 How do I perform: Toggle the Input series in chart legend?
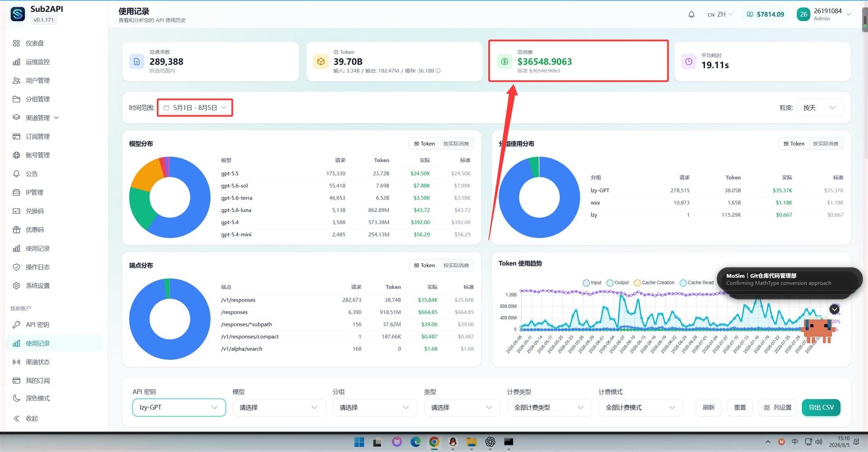tap(592, 283)
